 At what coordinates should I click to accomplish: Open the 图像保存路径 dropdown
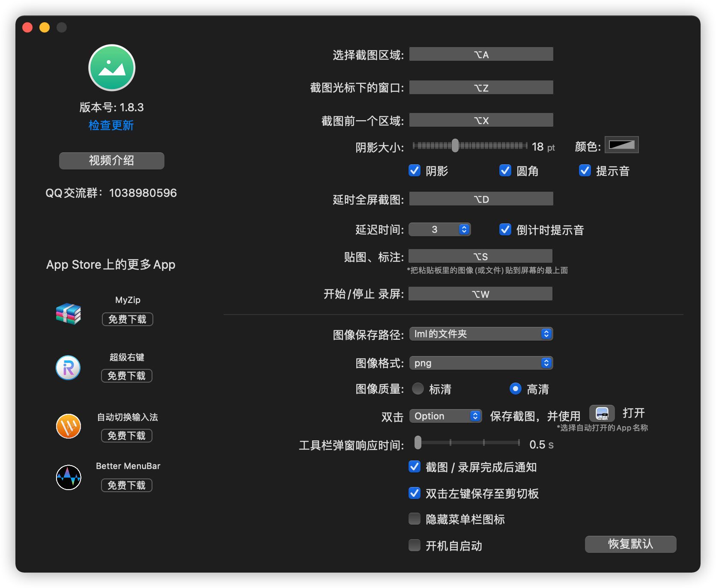click(x=481, y=334)
